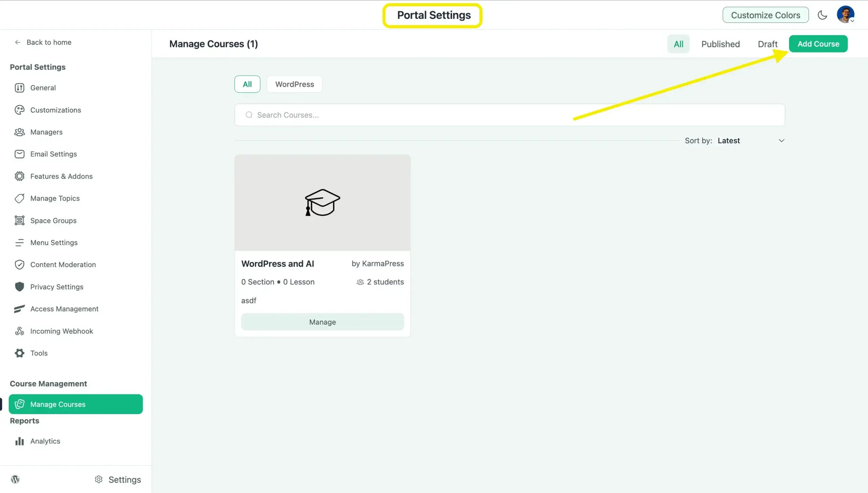The image size is (868, 493).
Task: Click the WordPress logo icon at bottom
Action: click(15, 479)
